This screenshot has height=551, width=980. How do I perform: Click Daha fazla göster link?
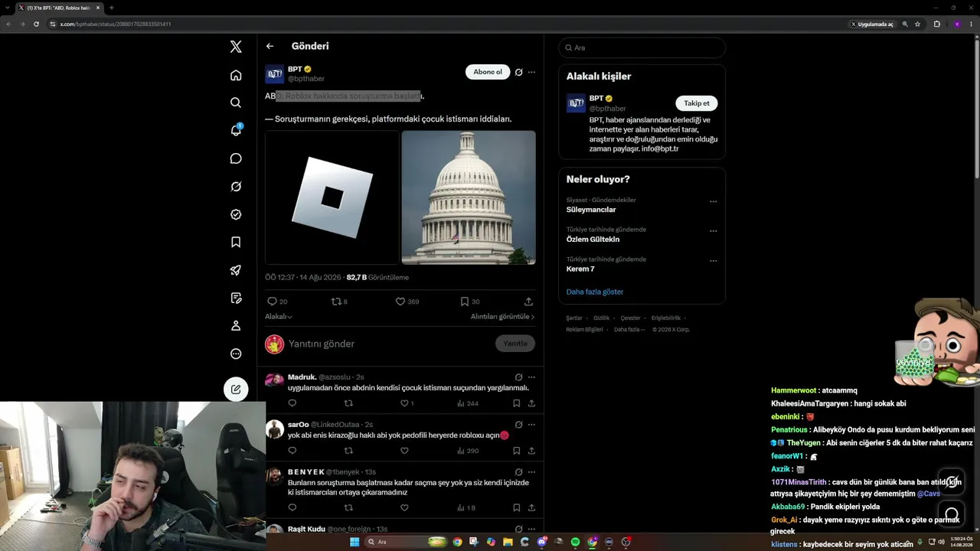tap(595, 292)
